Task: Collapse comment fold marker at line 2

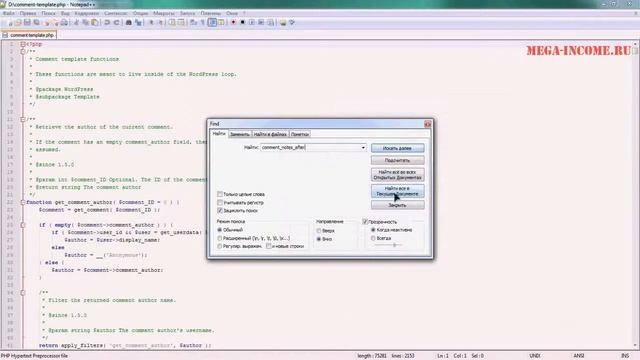Action: 23,51
